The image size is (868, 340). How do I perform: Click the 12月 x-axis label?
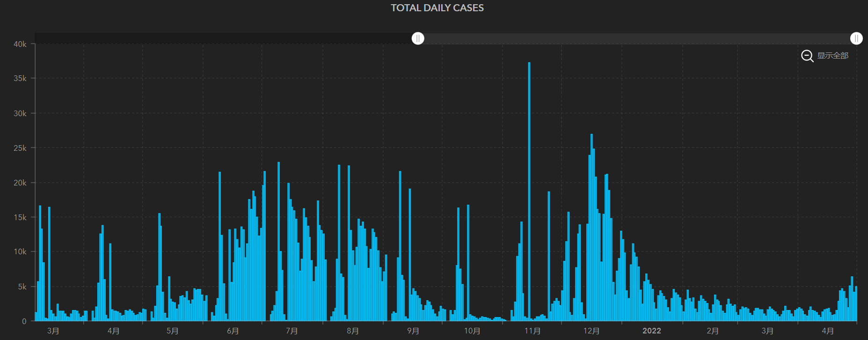[x=591, y=331]
